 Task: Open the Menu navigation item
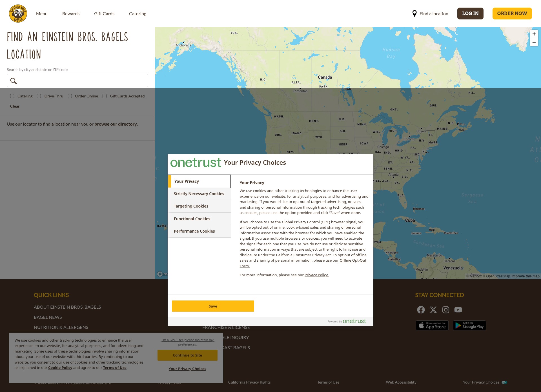(42, 14)
